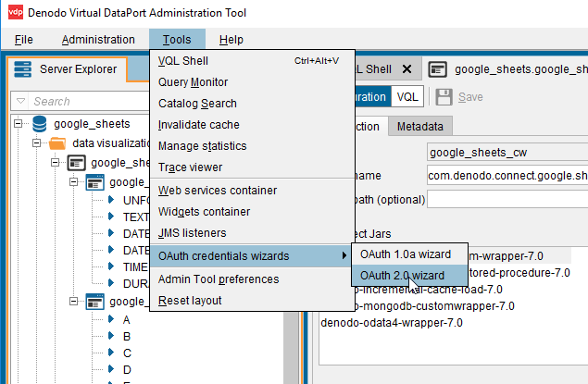
Task: Open the OAuth credentials wizards submenu arrow
Action: (344, 256)
